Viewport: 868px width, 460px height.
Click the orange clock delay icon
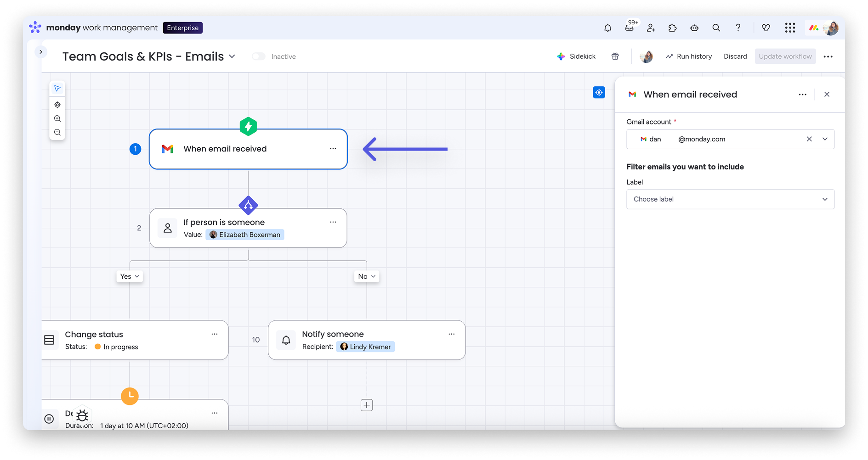pyautogui.click(x=130, y=396)
